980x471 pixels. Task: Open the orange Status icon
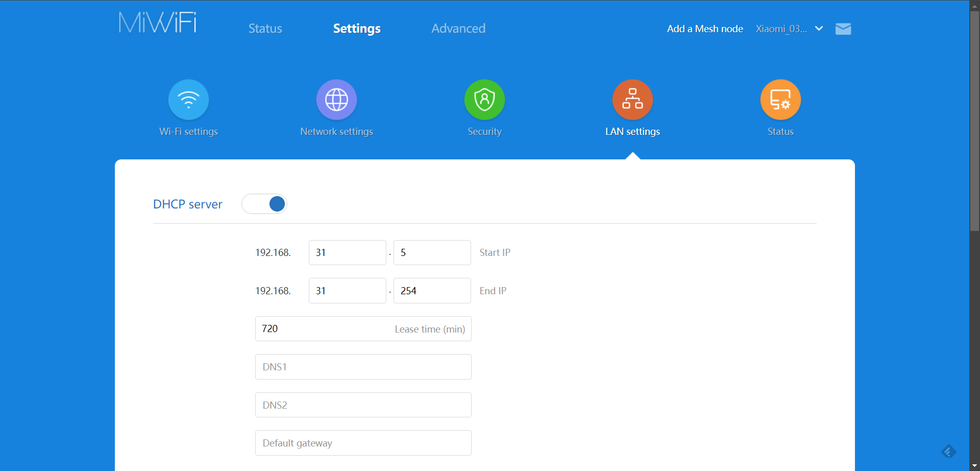coord(780,100)
